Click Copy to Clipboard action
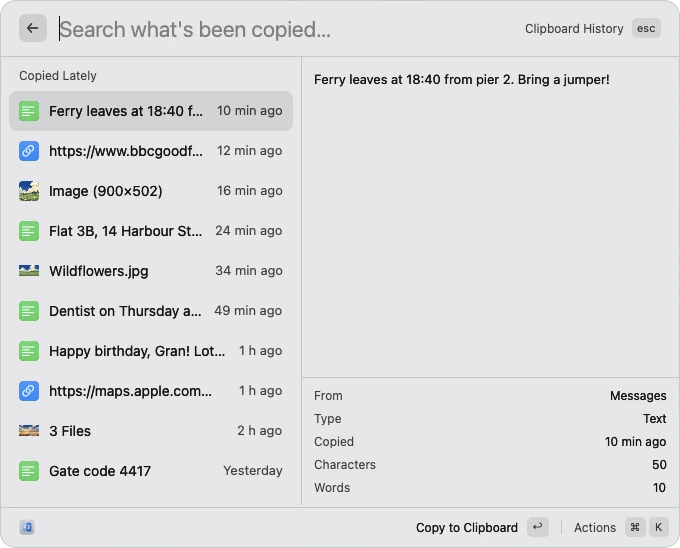 tap(467, 528)
